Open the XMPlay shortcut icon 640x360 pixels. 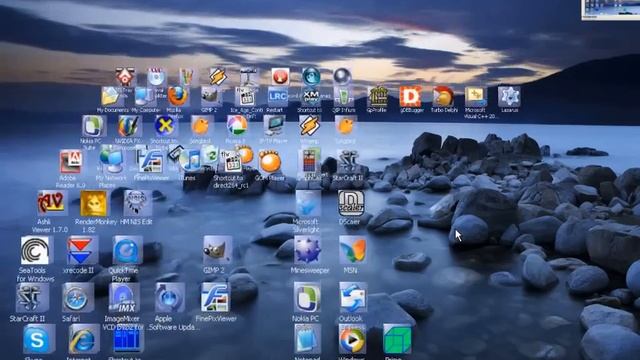(x=311, y=97)
